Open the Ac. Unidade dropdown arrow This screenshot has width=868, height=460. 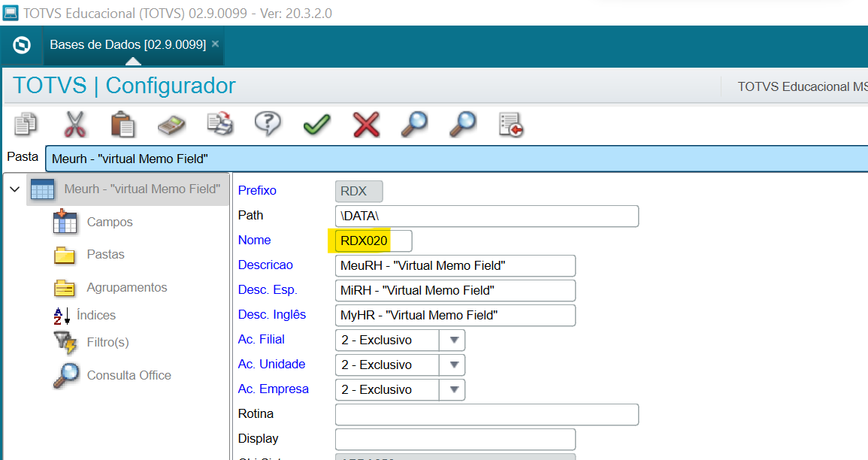454,365
